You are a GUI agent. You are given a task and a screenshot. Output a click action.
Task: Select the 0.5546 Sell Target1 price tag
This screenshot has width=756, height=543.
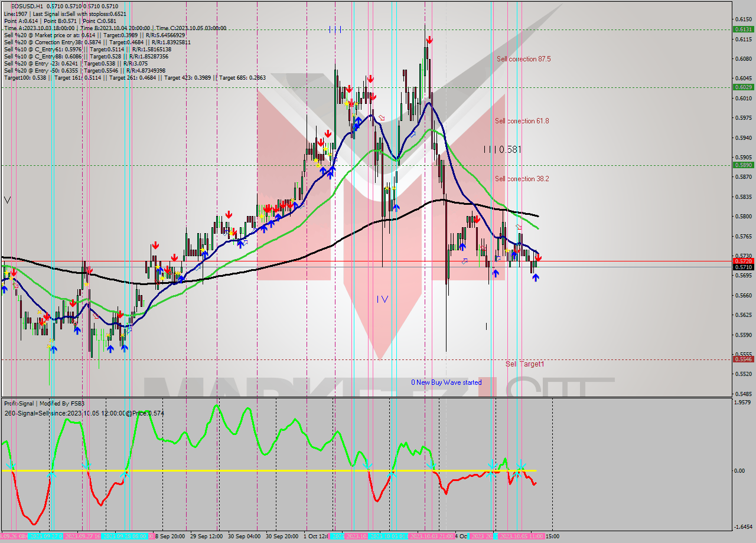742,358
